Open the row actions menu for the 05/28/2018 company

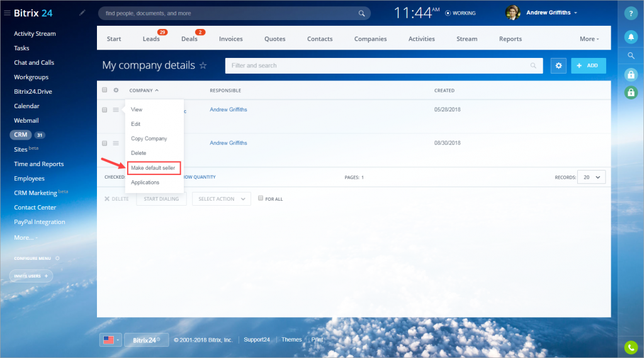coord(116,109)
